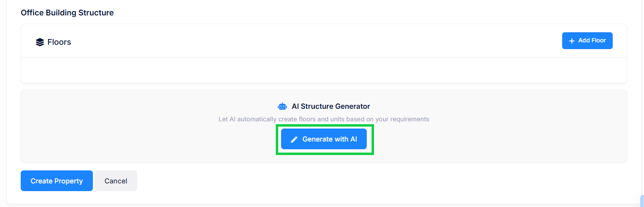Submit the form with Create Property
Screen dimensions: 644x207
57,181
